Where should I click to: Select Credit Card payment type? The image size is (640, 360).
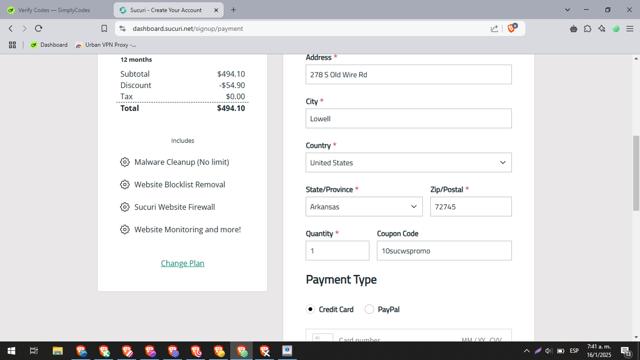click(x=310, y=309)
